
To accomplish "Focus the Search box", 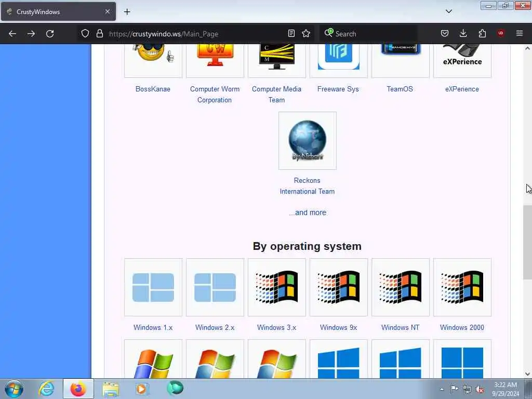I will point(368,34).
